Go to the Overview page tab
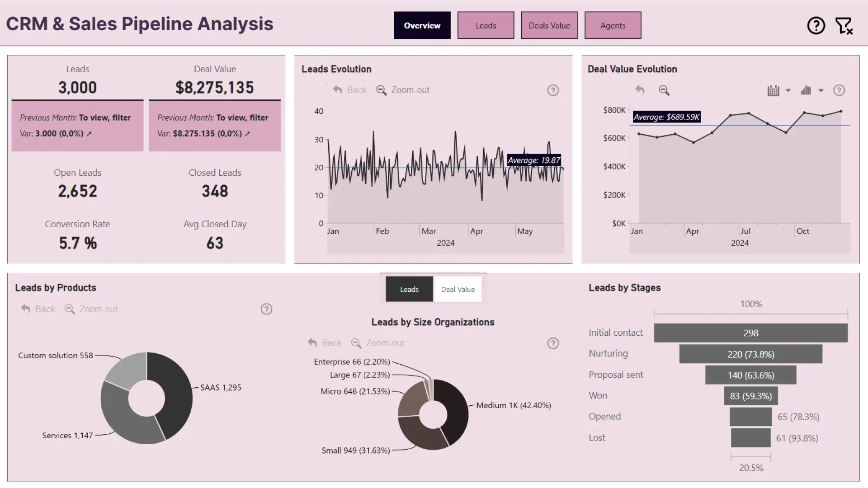The image size is (868, 488). (422, 25)
